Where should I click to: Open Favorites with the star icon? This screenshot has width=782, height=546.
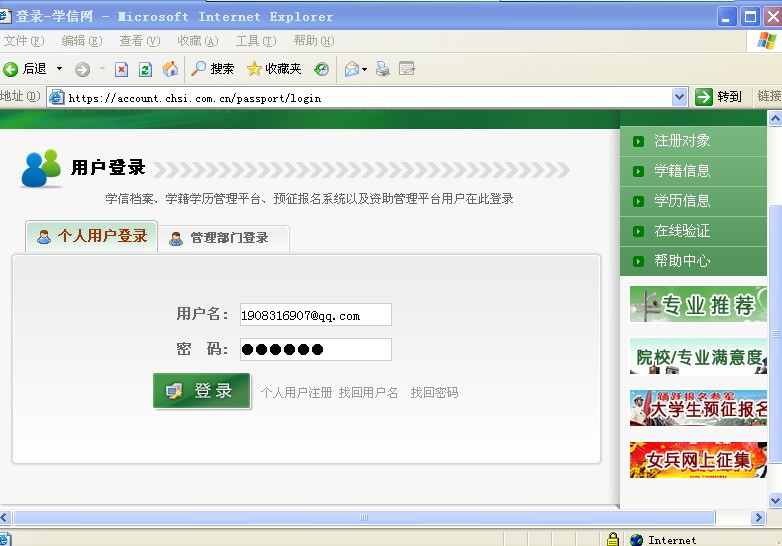(x=254, y=69)
